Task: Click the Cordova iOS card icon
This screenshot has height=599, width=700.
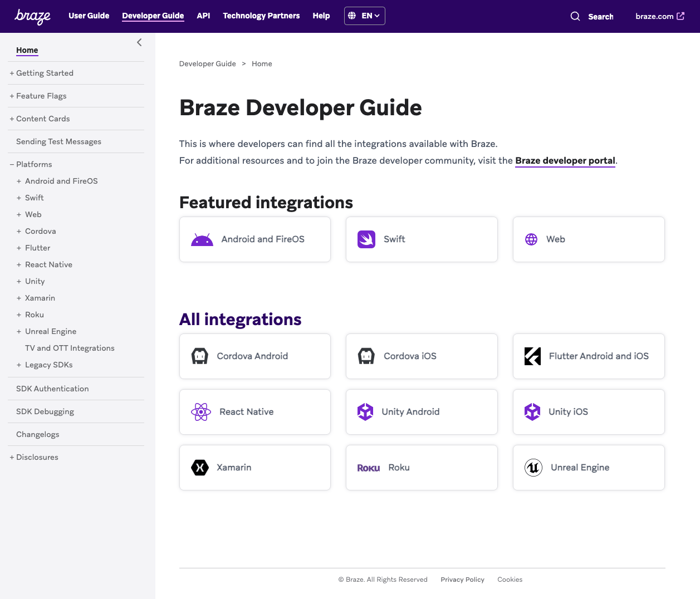Action: click(366, 356)
